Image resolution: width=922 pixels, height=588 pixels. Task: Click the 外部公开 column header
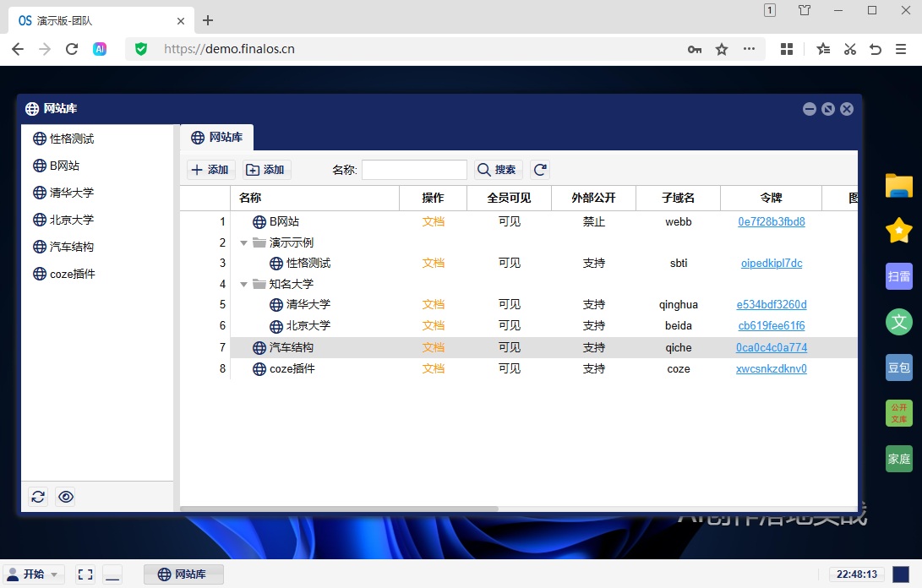point(593,199)
